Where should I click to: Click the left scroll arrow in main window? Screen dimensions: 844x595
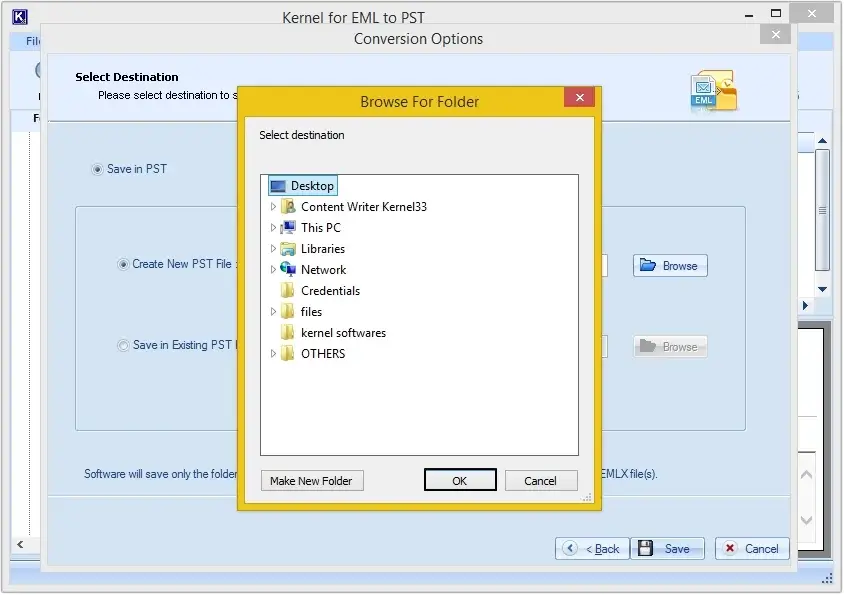point(20,545)
